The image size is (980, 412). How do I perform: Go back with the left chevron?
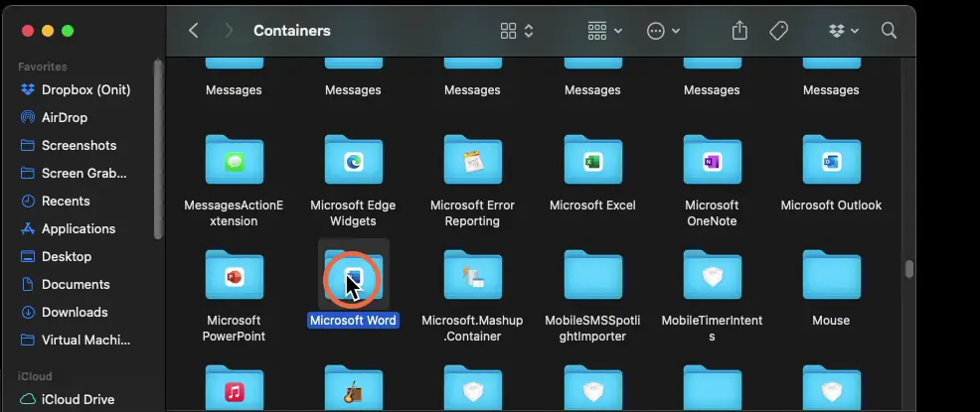coord(193,31)
